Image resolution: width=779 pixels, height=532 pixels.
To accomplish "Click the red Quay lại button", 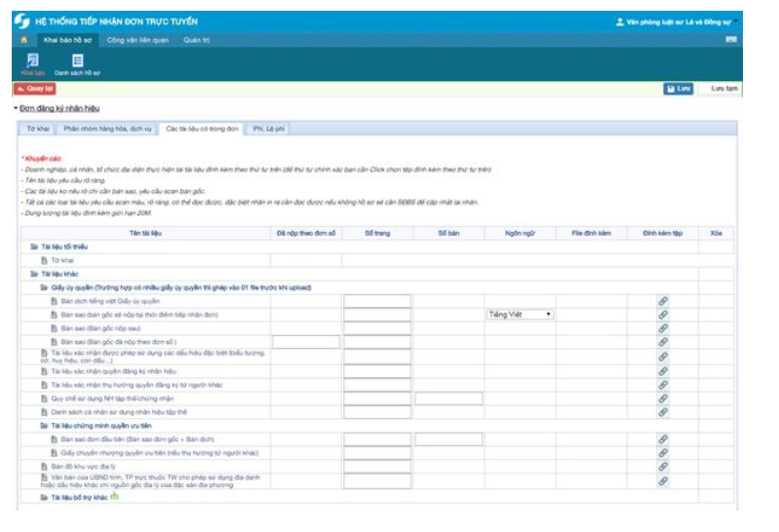I will (35, 89).
